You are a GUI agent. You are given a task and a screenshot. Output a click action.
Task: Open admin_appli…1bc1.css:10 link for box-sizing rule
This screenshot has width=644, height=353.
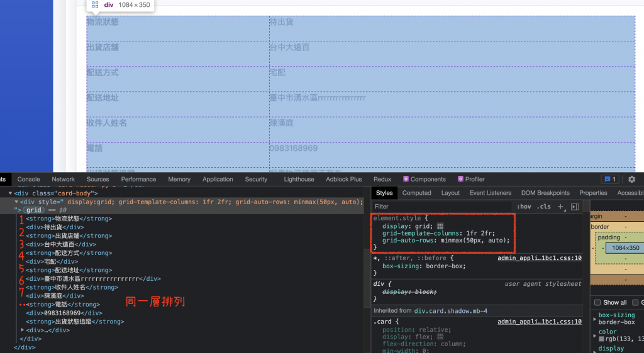click(539, 258)
